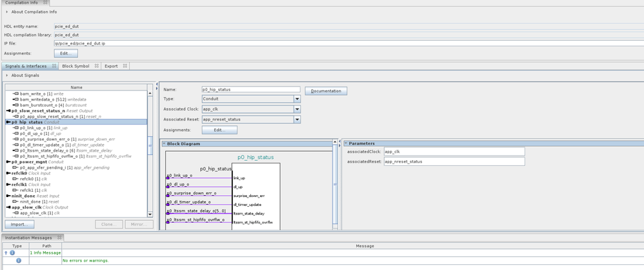
Task: Click the Documentation button
Action: pos(326,90)
